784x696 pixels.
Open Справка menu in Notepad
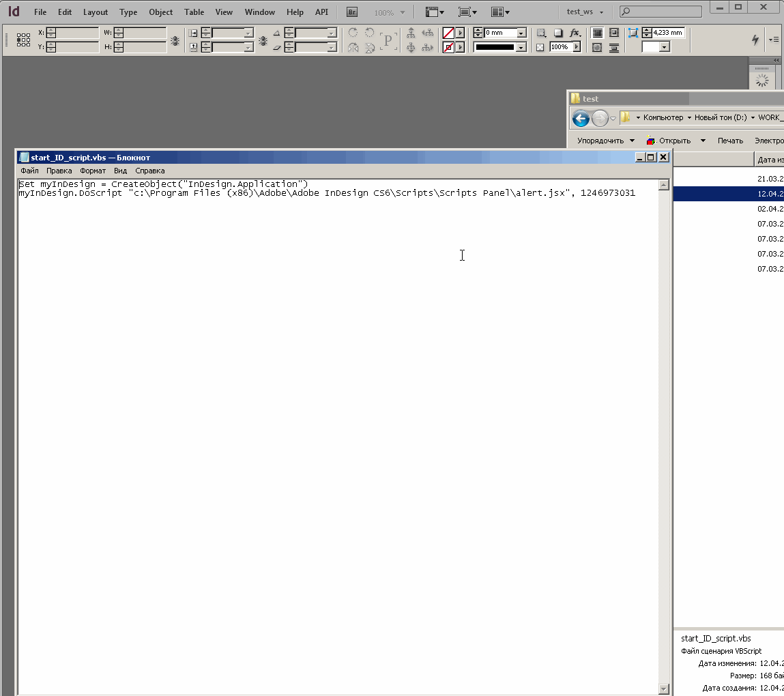click(x=149, y=171)
